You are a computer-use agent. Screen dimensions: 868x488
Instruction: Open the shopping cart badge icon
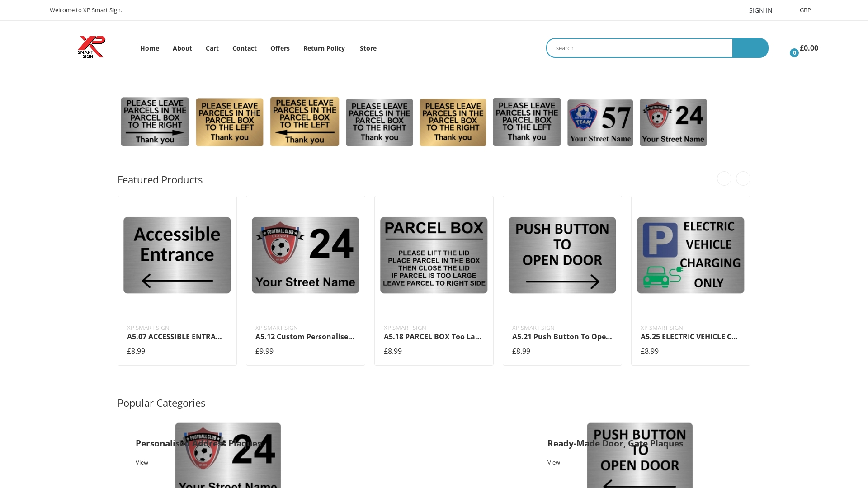(794, 53)
